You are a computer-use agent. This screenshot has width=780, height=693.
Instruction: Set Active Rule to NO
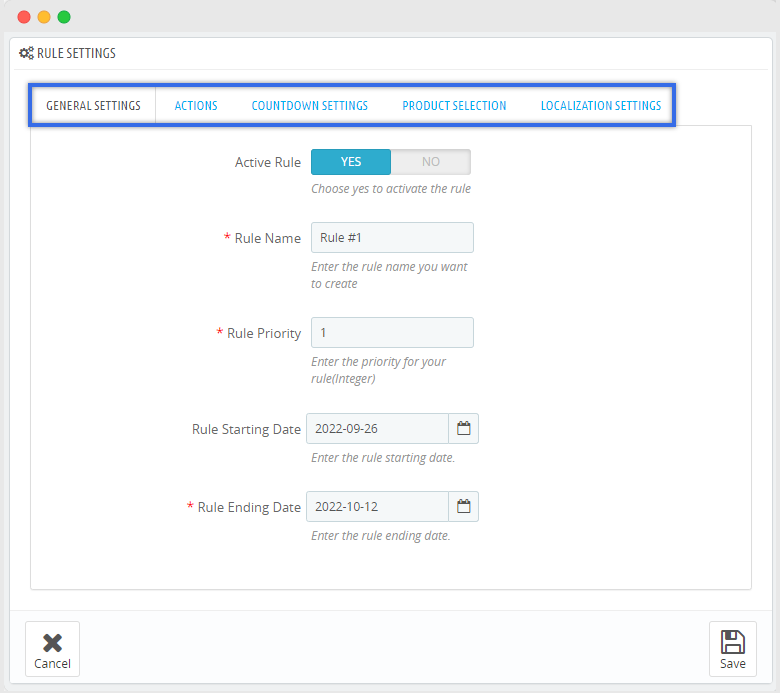tap(431, 162)
